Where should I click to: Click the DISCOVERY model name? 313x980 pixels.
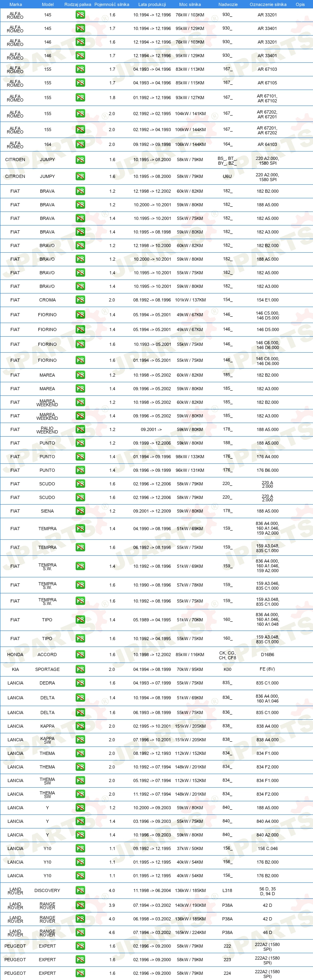47,890
